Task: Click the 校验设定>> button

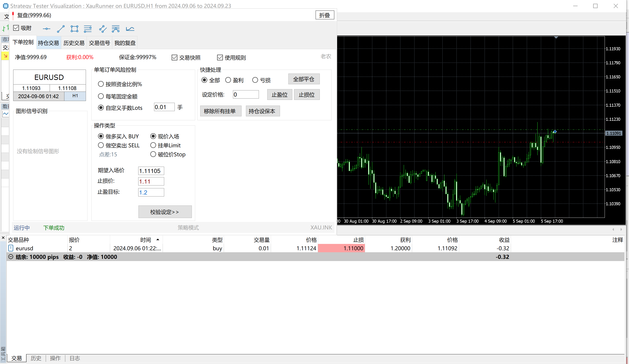Action: click(x=165, y=212)
